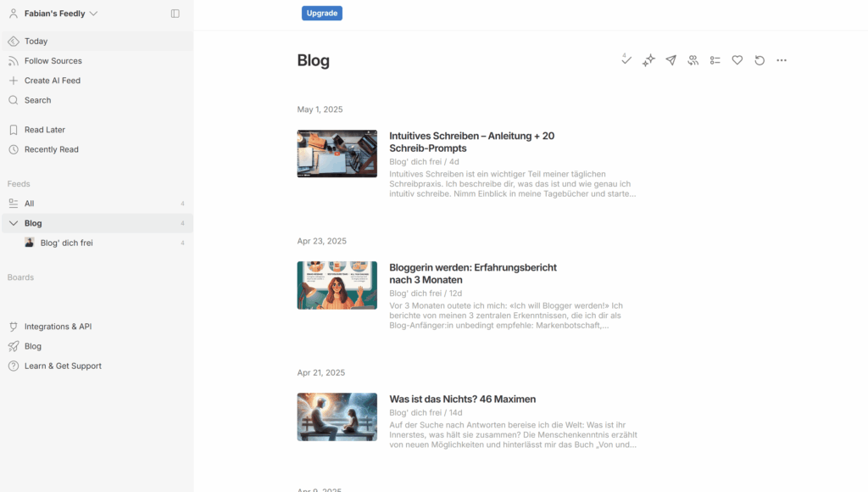Refresh the Blog feed
Viewport: 868px width, 492px height.
pos(759,60)
